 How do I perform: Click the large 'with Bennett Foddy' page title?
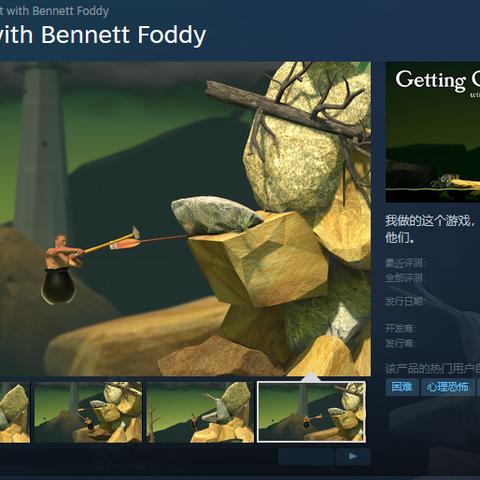coord(103,35)
